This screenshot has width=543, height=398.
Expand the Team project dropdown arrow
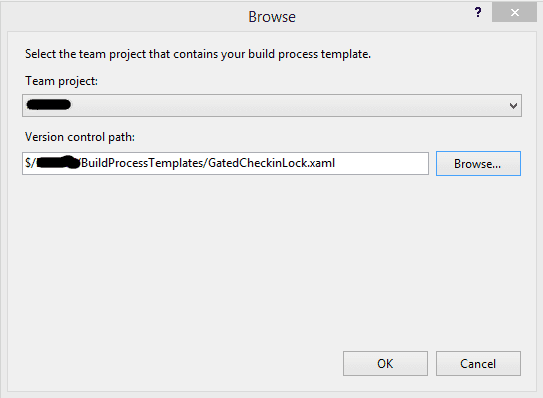pyautogui.click(x=513, y=106)
